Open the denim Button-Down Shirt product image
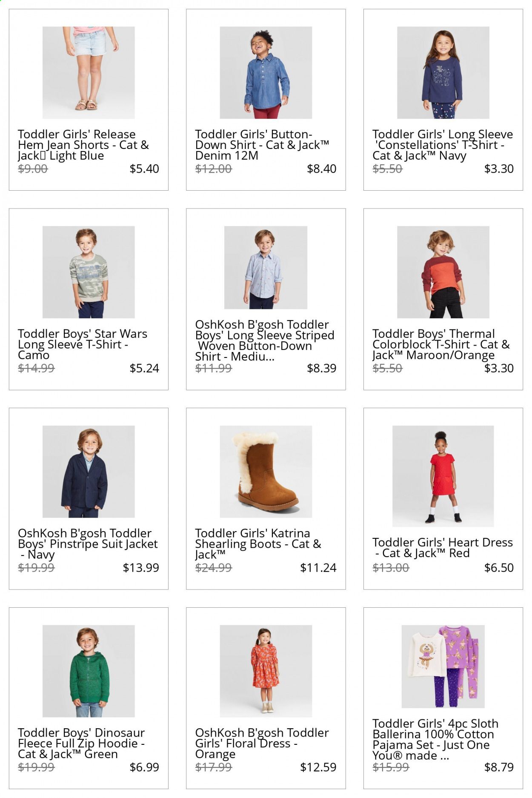This screenshot has width=532, height=798. point(266,72)
